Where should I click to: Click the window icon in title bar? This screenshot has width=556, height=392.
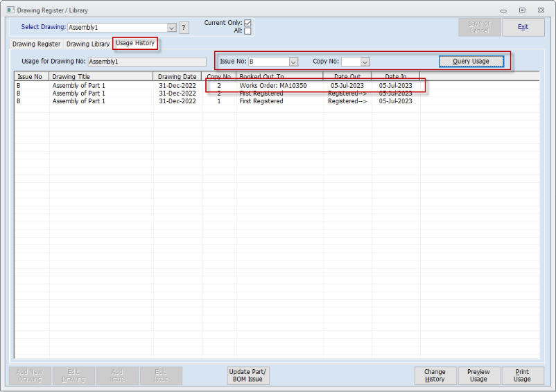click(x=8, y=10)
